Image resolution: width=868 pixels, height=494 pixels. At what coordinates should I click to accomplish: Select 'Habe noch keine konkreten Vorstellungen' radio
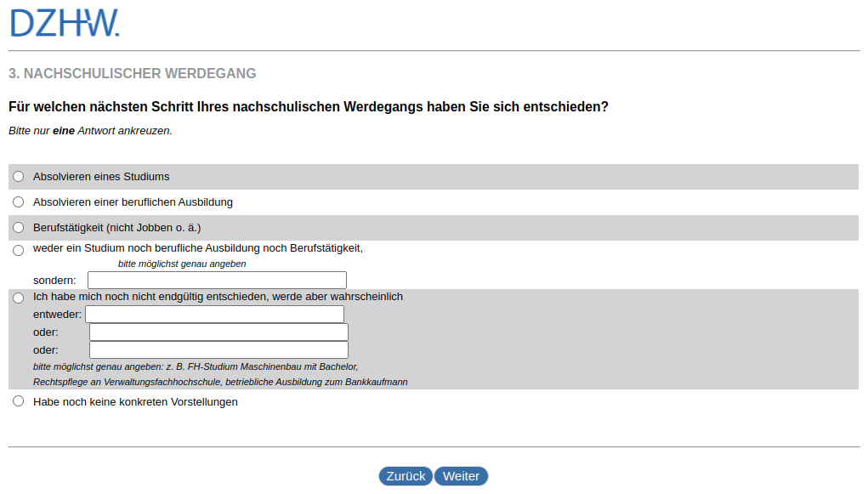(x=19, y=401)
